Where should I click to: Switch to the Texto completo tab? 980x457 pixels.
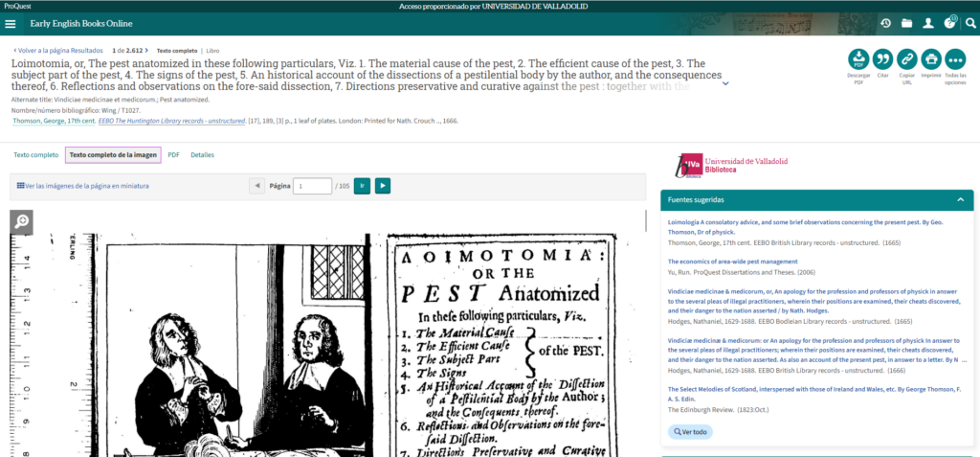click(x=35, y=154)
